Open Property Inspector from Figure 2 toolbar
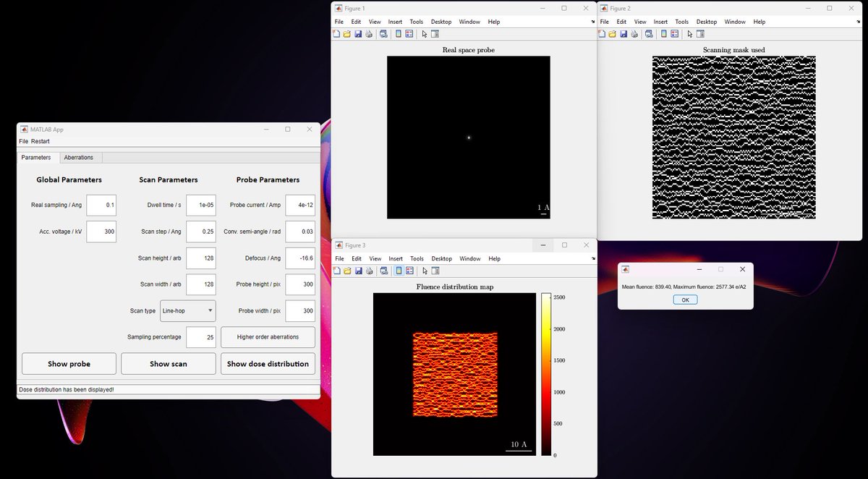Screen dimensions: 868x479 701,33
